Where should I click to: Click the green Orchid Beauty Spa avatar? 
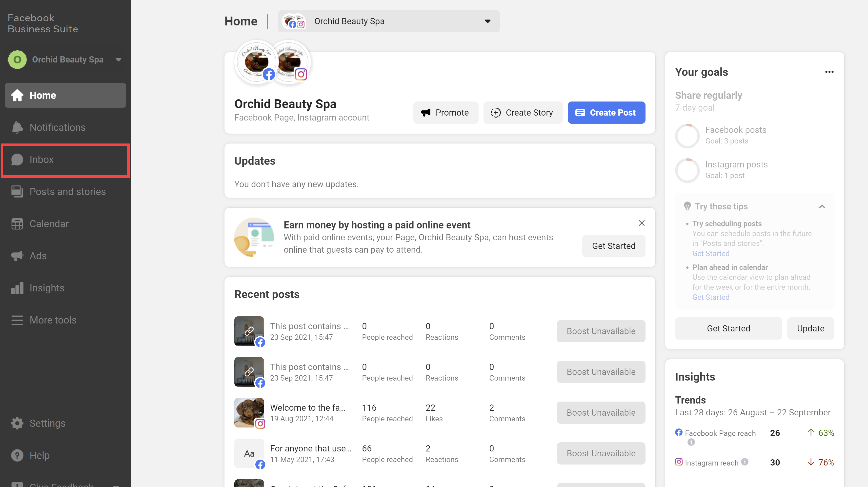coord(17,60)
